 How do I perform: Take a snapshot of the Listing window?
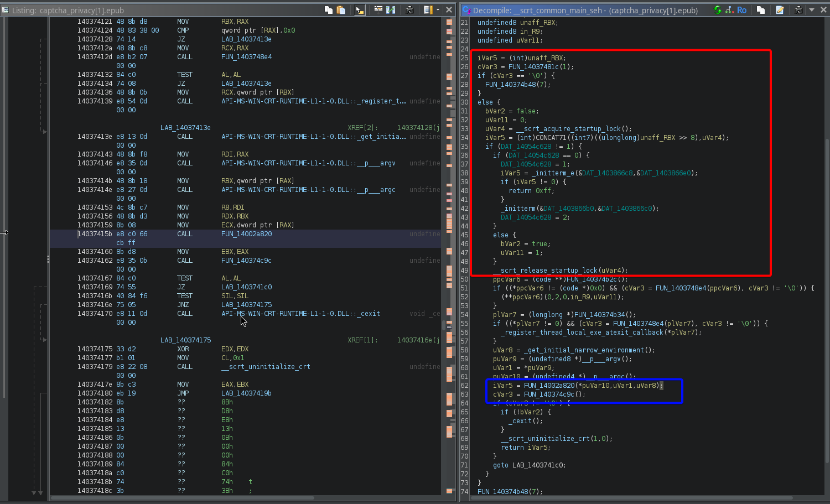click(x=409, y=10)
